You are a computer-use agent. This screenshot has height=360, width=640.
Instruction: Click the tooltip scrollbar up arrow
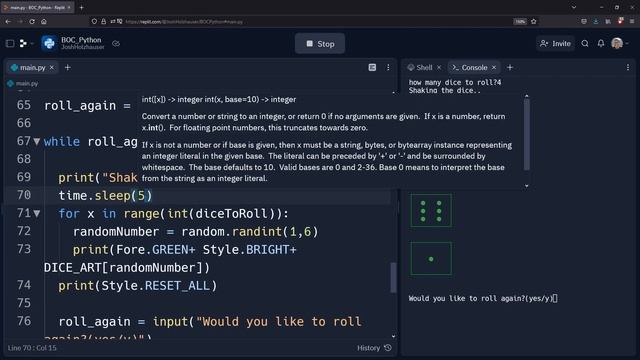click(x=527, y=96)
